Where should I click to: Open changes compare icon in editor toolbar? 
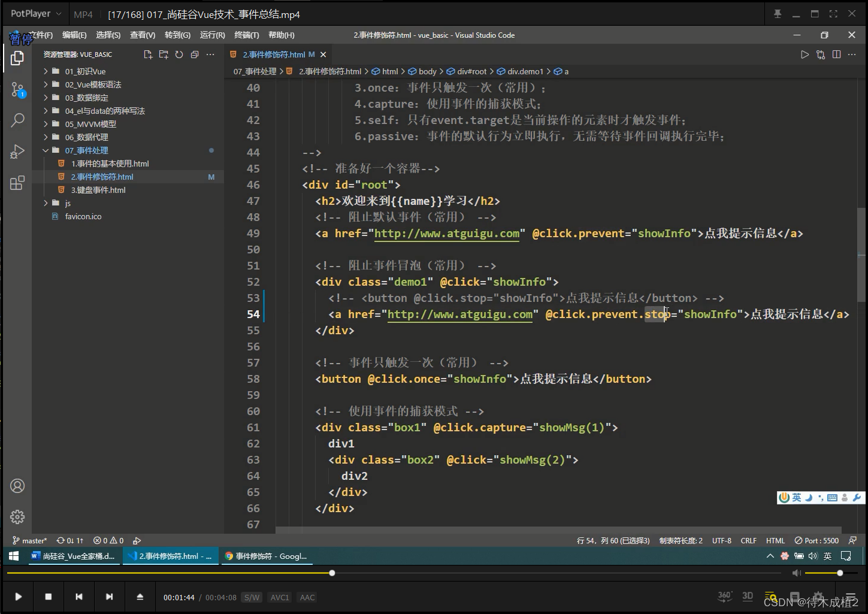821,55
